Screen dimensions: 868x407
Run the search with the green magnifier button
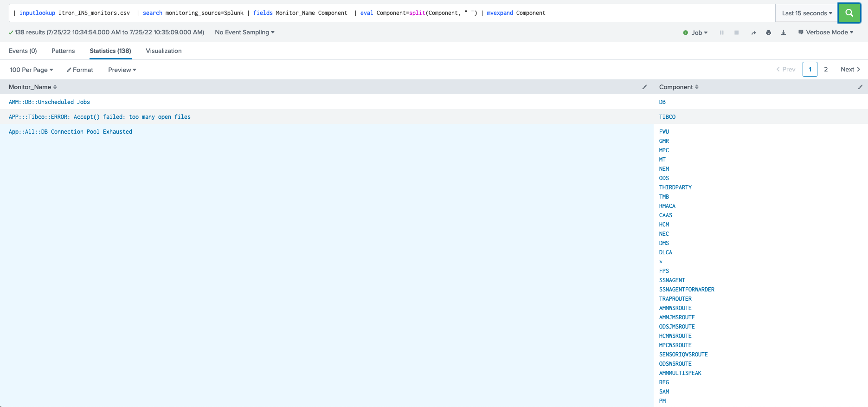849,13
